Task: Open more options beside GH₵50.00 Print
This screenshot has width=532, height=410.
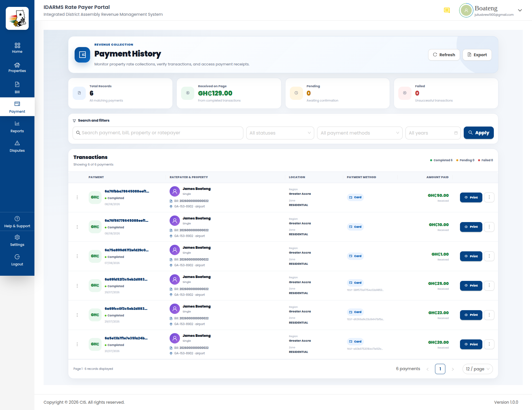Action: [x=489, y=197]
